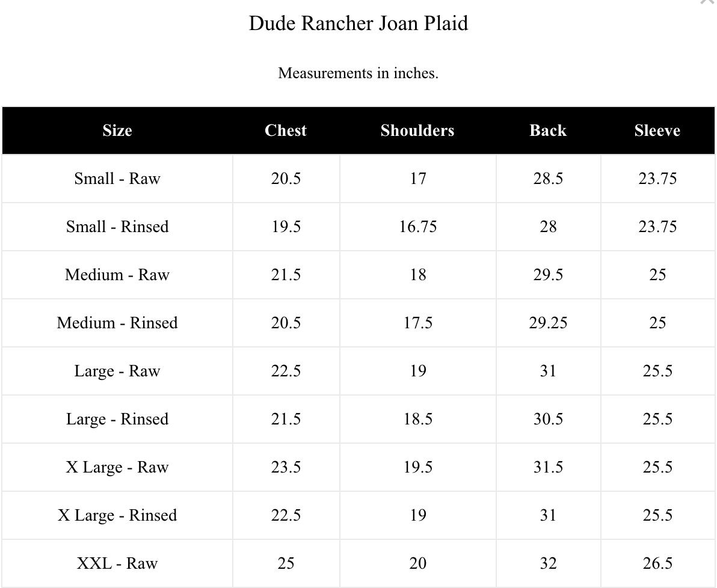Select the X Large - Rinsed row label
Viewport: 717px width, 588px height.
coord(117,515)
